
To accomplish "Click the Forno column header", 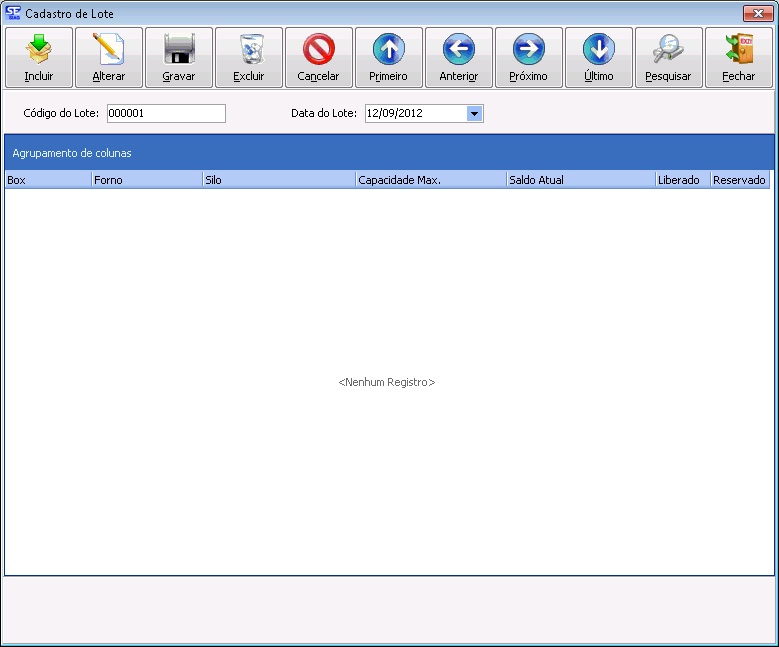I will [x=146, y=180].
